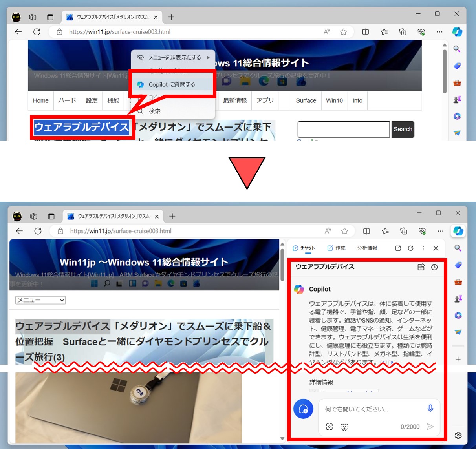
Task: Open a new tab in the Copilot-pane window
Action: pyautogui.click(x=172, y=216)
